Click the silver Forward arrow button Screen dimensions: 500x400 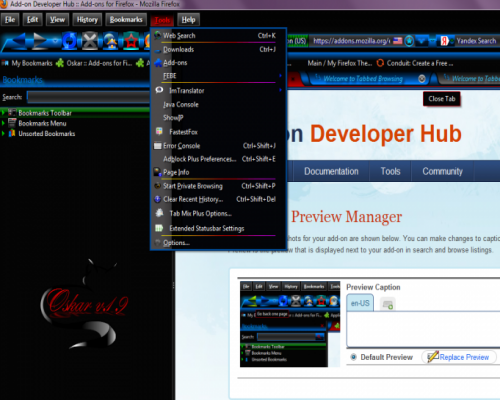pos(40,41)
